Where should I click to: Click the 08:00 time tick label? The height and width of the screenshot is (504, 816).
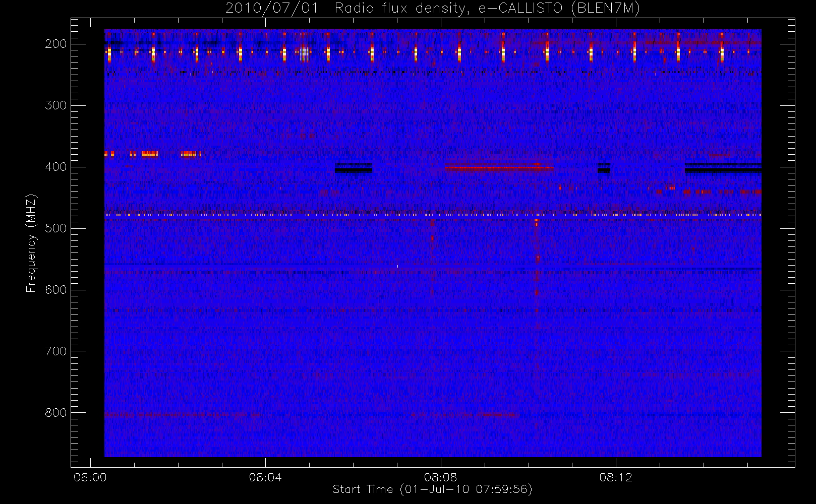pos(90,477)
